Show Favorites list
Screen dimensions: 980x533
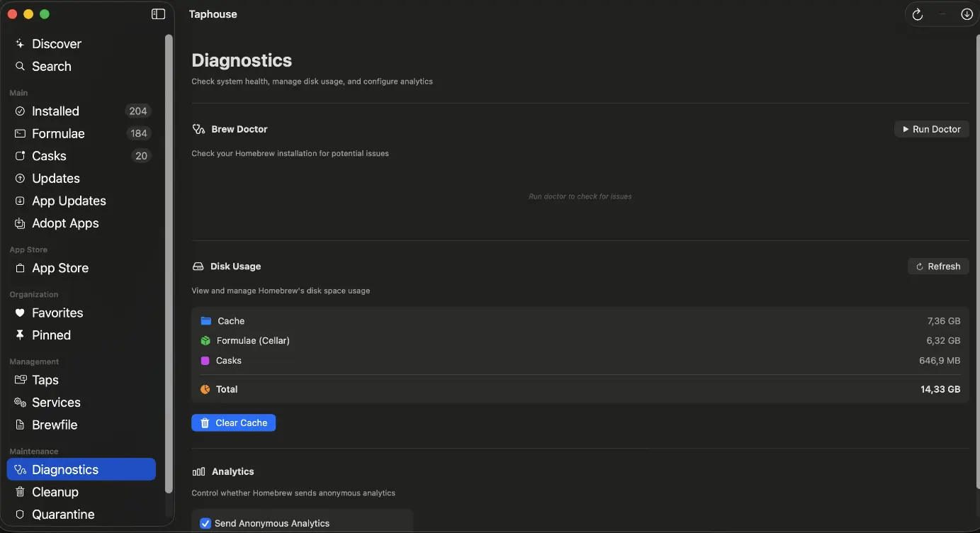tap(81, 313)
